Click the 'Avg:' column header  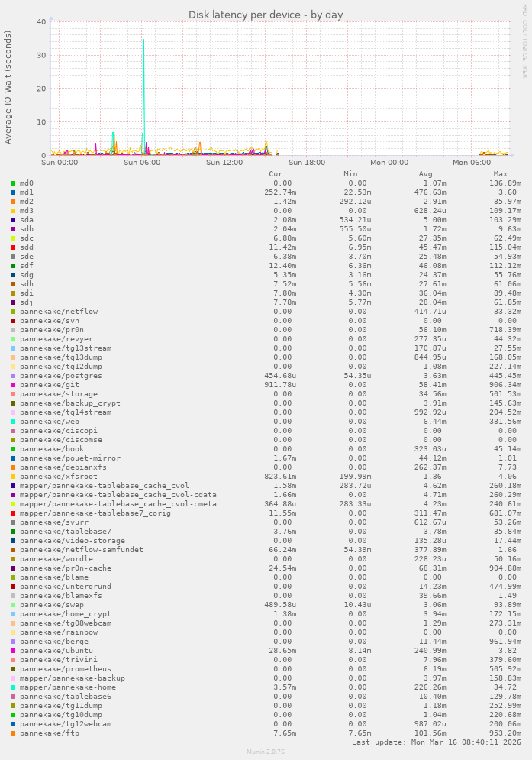click(428, 174)
